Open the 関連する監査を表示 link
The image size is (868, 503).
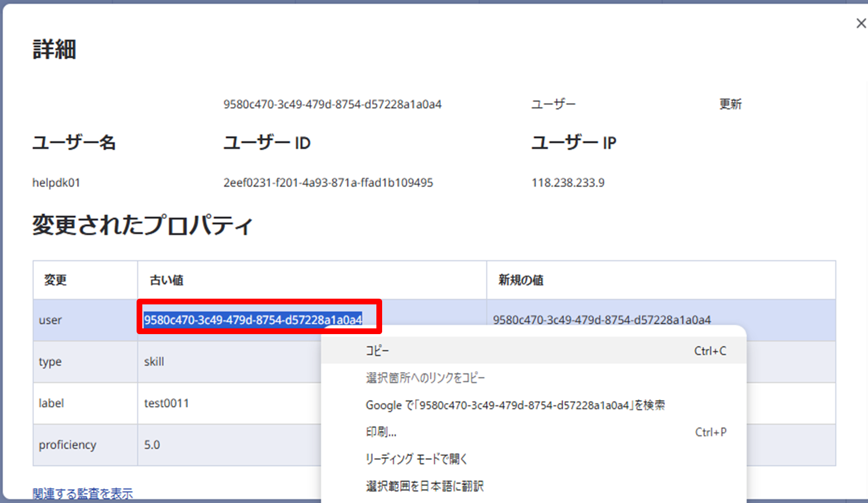click(82, 493)
